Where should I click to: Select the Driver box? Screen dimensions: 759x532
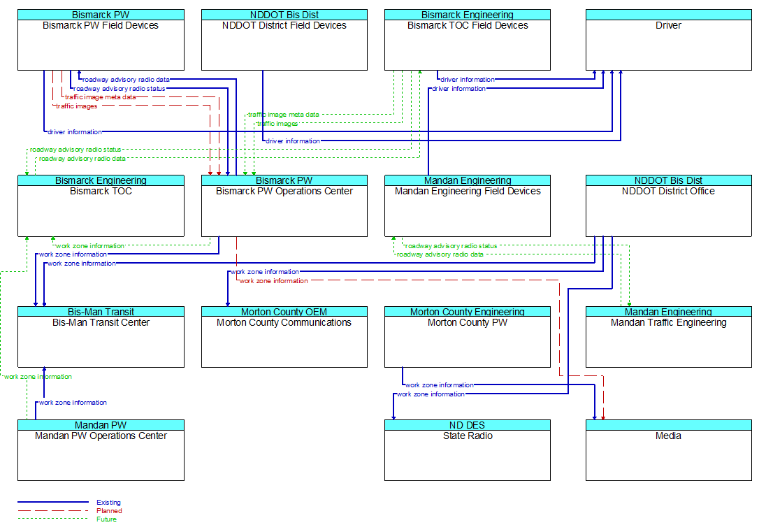668,40
